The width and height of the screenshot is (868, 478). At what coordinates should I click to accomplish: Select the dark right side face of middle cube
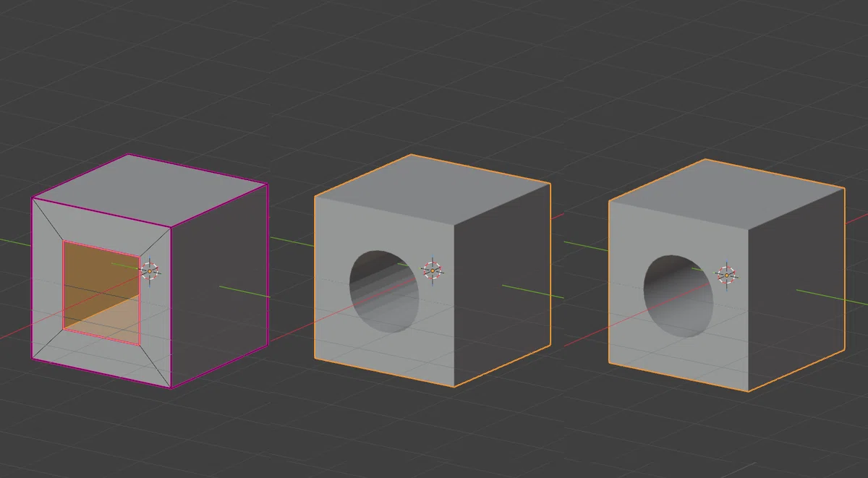coord(502,287)
